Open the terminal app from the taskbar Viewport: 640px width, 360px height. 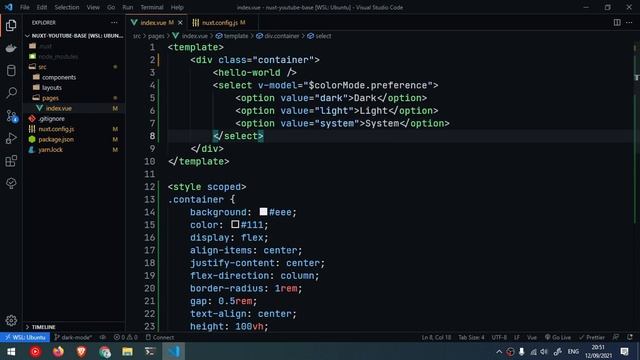pos(150,351)
